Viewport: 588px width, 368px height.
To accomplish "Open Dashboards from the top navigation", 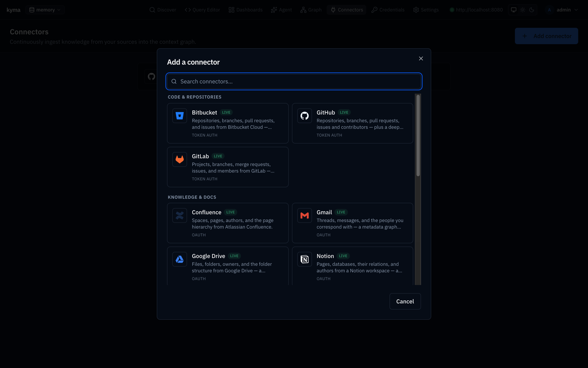I will (x=245, y=10).
